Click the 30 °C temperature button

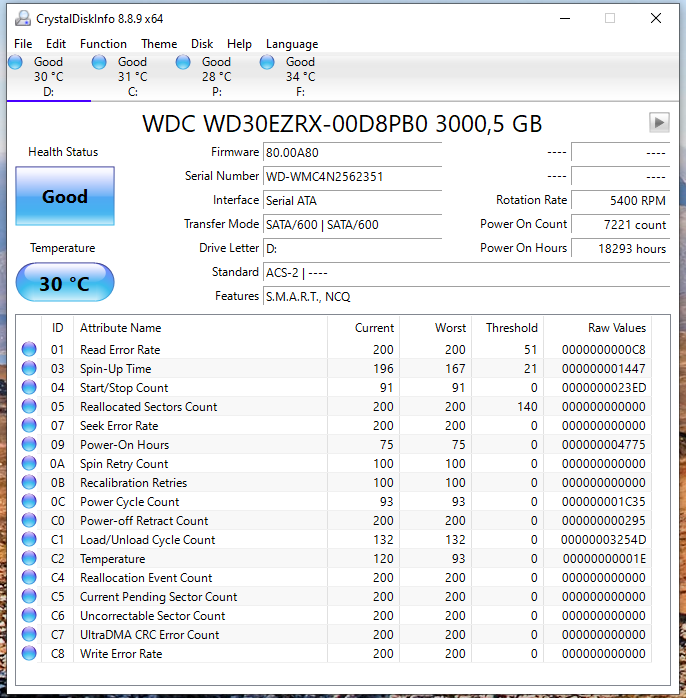pyautogui.click(x=65, y=282)
